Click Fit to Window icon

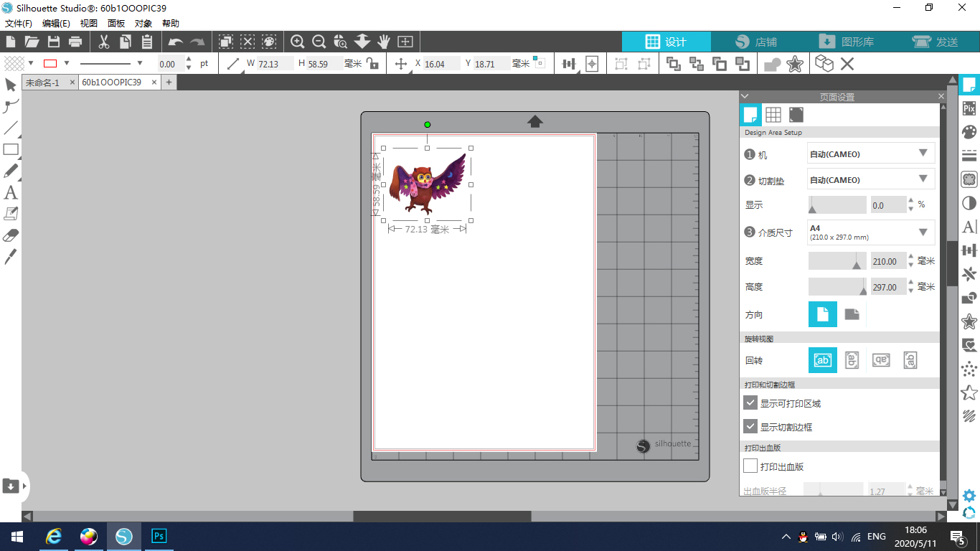pos(405,42)
